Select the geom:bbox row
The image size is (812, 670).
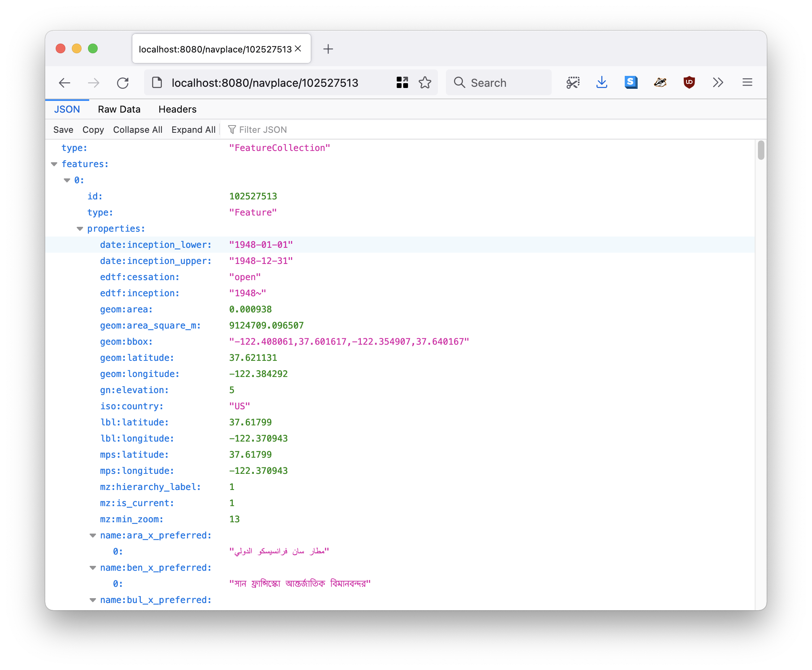(400, 341)
